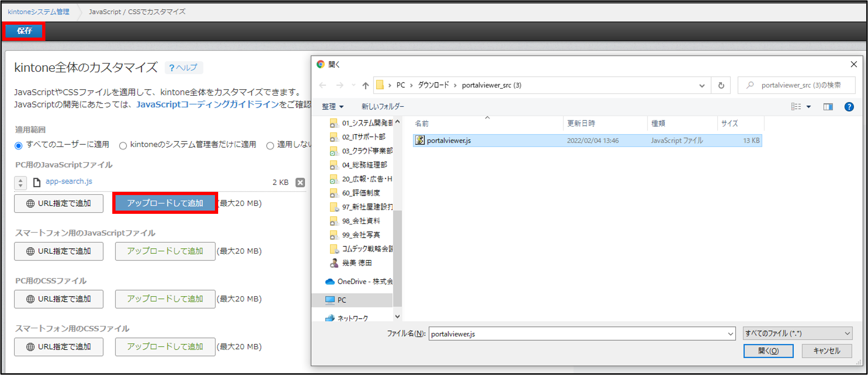Select すべてのユーザーに適用 radio option
This screenshot has width=868, height=375.
click(18, 146)
